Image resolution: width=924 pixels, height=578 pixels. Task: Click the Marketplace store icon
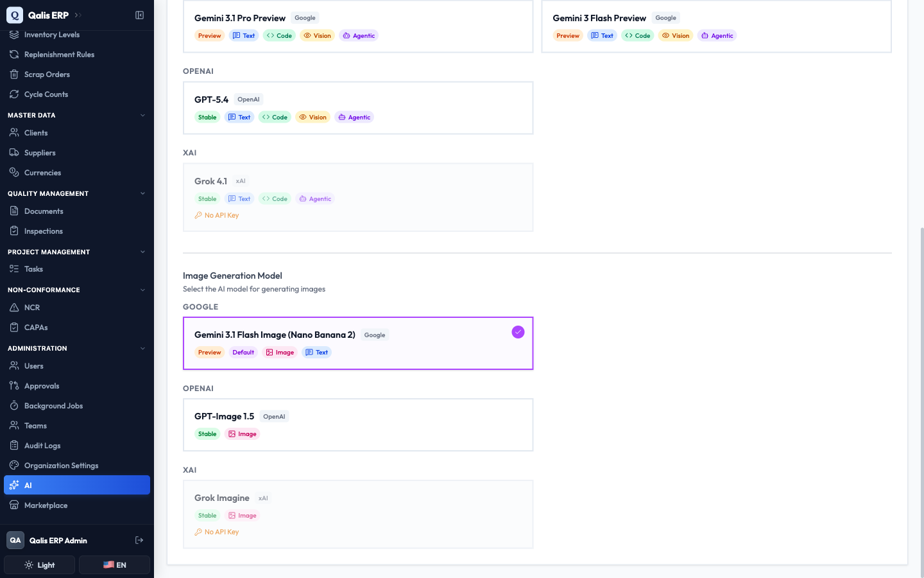(14, 505)
